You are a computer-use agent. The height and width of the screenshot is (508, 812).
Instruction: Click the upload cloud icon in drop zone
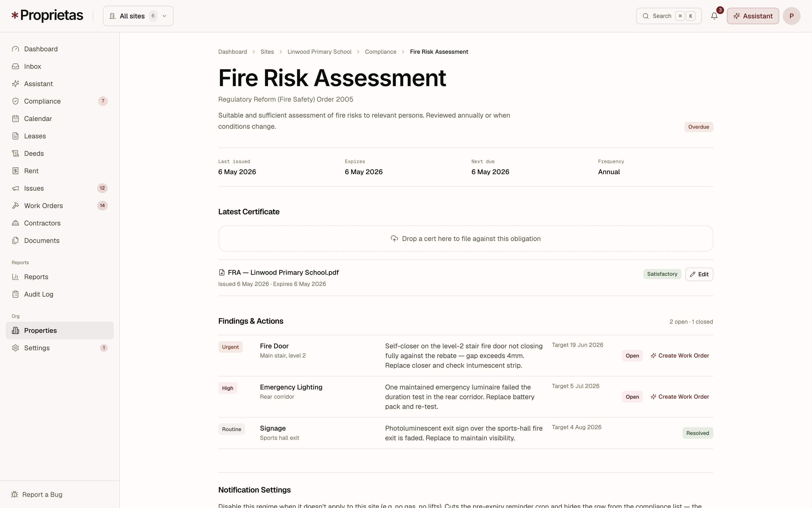click(394, 239)
